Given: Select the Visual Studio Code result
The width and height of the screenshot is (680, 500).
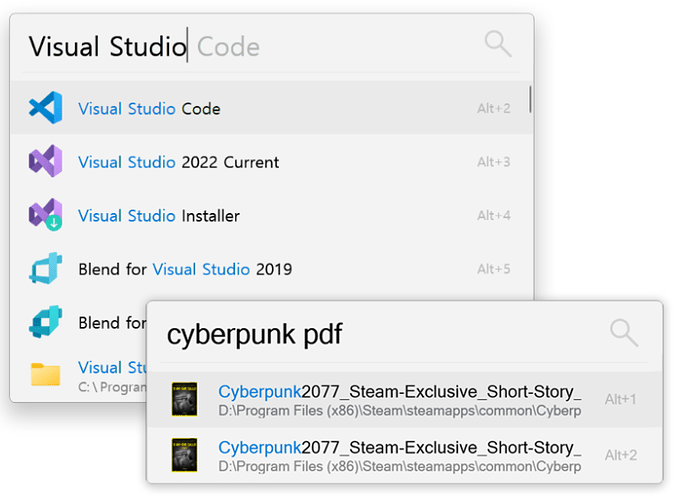Looking at the screenshot, I should pos(271,108).
